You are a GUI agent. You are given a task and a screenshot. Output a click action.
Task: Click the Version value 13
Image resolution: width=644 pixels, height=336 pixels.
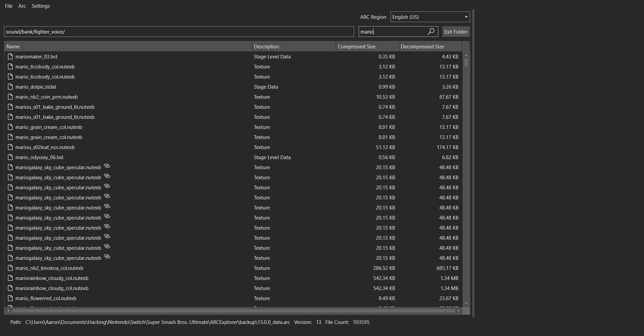tap(318, 322)
